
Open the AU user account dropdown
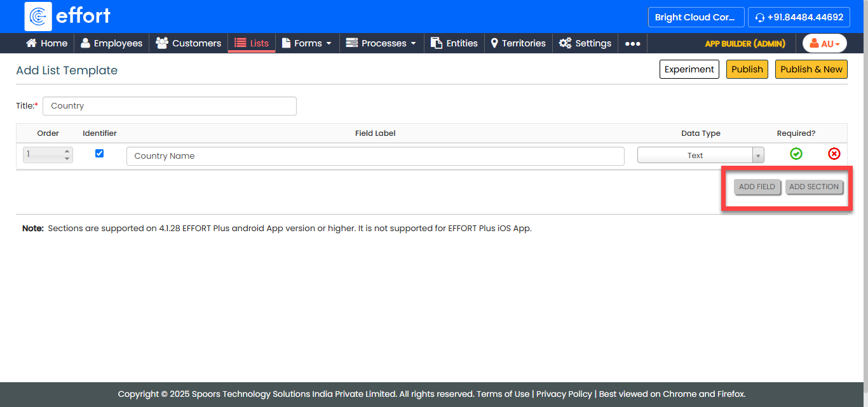point(824,44)
